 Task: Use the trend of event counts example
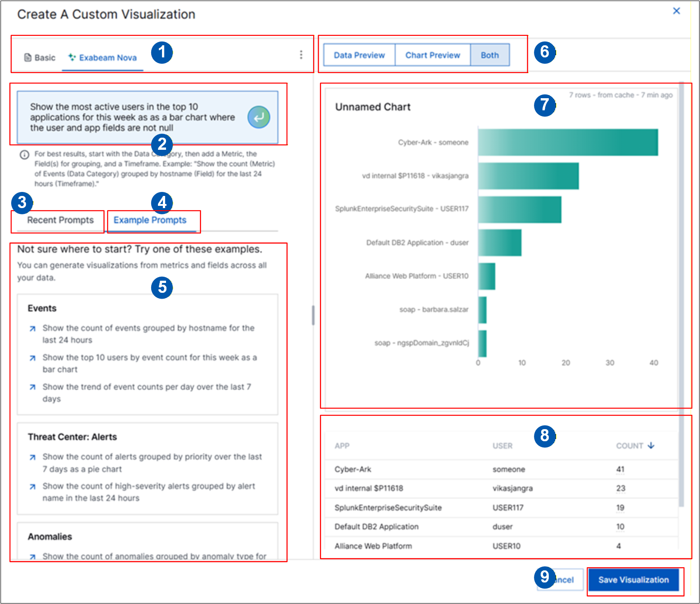[147, 393]
